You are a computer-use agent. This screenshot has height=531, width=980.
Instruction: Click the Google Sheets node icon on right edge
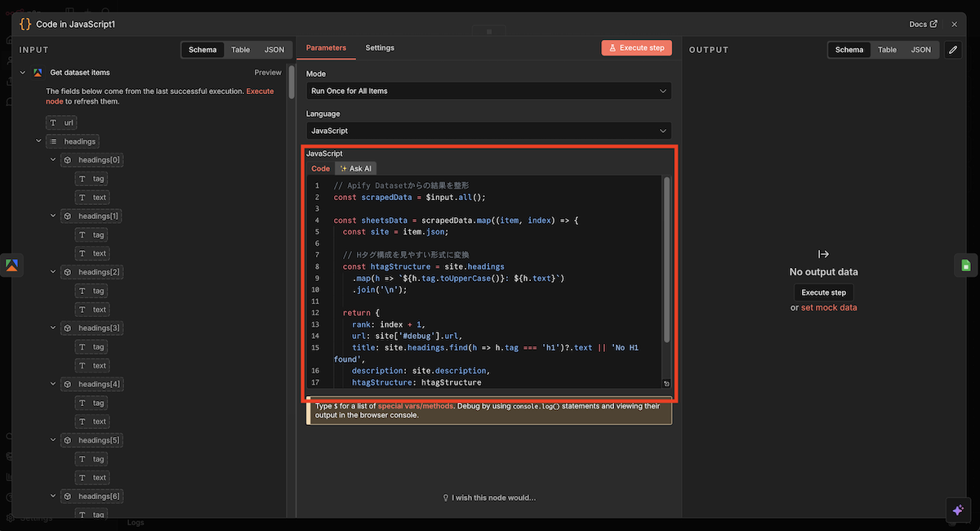(966, 265)
